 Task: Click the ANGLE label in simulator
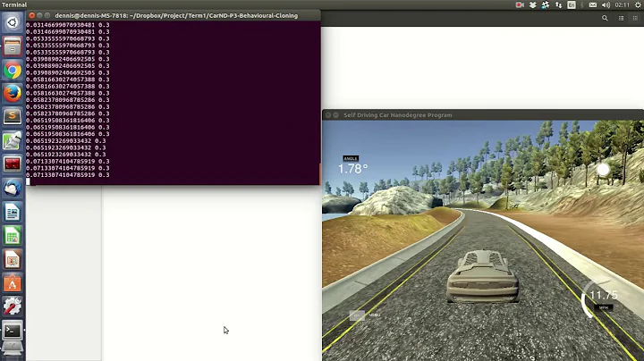point(351,158)
